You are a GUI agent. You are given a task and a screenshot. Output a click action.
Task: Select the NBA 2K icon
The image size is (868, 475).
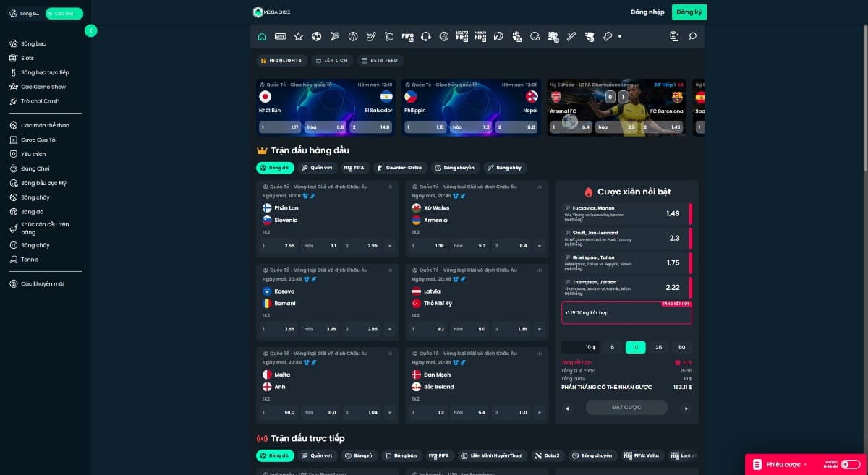point(553,36)
